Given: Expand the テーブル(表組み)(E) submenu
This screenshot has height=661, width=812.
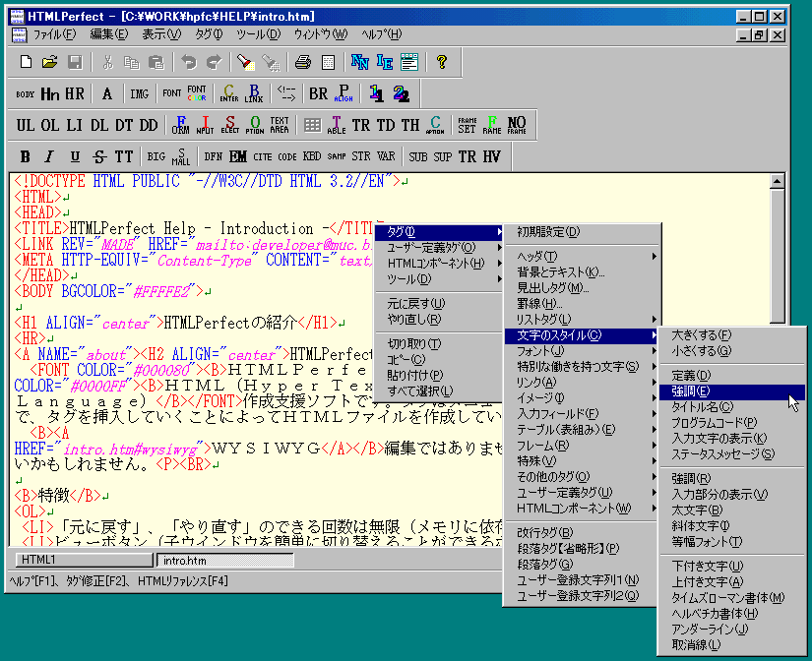Looking at the screenshot, I should [583, 430].
